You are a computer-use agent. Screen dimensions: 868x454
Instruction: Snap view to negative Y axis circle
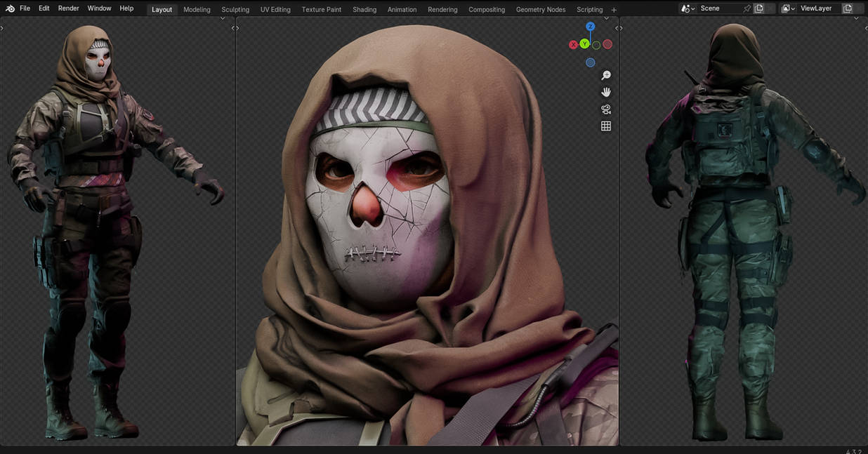pyautogui.click(x=596, y=45)
